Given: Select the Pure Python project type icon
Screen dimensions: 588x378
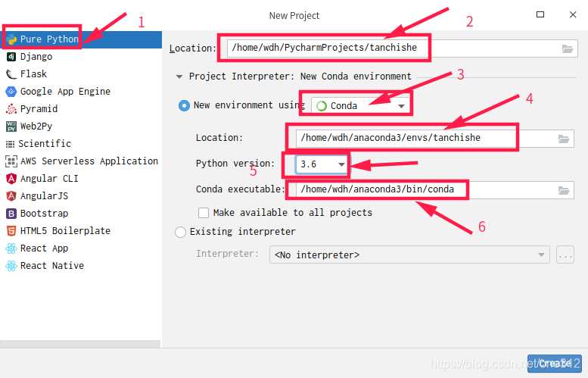Looking at the screenshot, I should point(11,39).
